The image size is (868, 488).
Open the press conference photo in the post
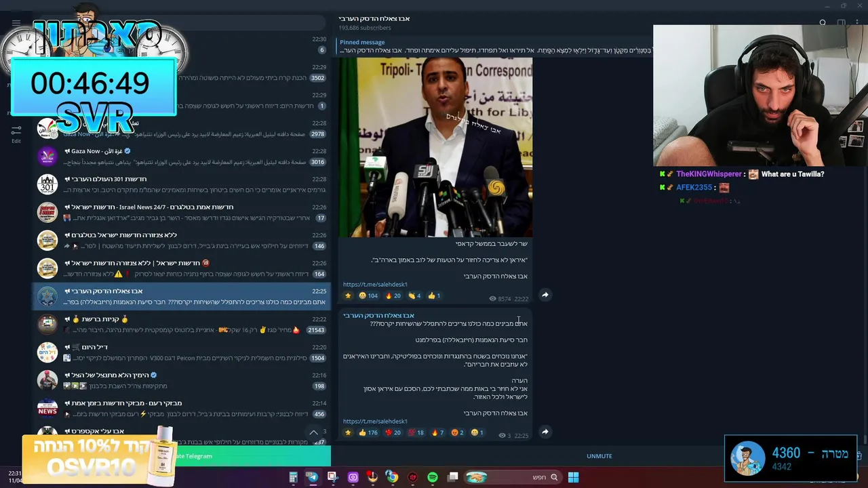[435, 147]
